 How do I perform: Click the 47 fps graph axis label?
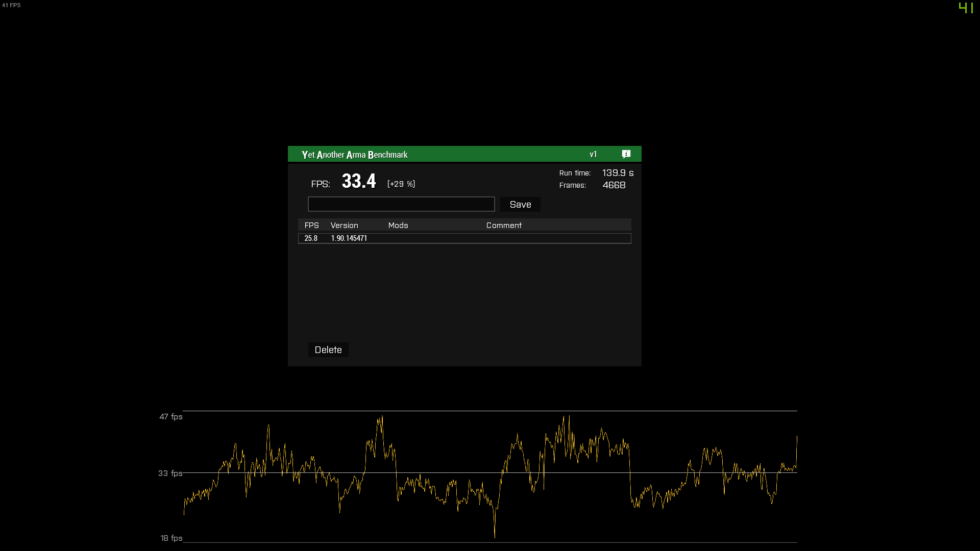170,417
